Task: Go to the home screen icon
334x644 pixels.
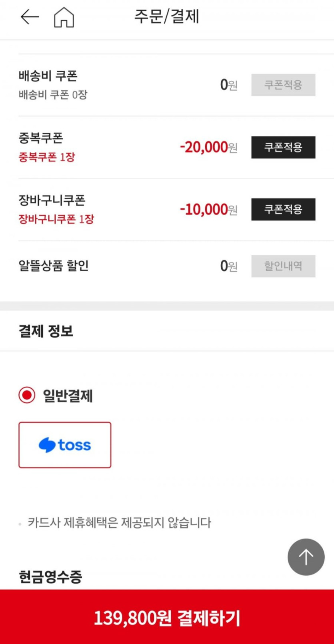Action: [64, 17]
